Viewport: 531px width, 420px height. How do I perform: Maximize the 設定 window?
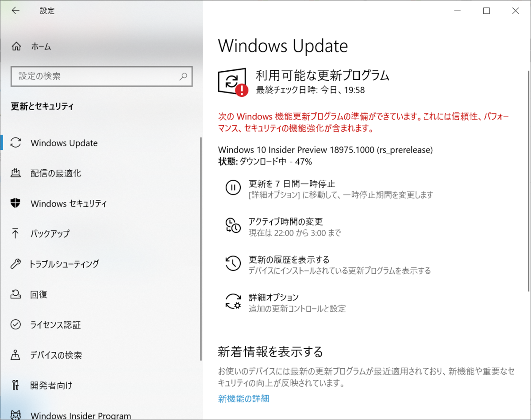point(486,11)
